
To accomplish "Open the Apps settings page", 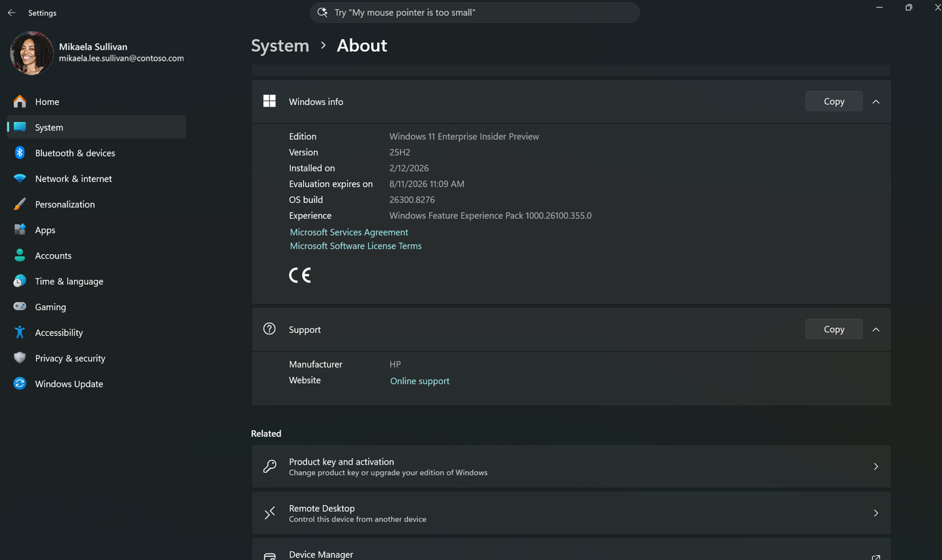I will pyautogui.click(x=97, y=230).
